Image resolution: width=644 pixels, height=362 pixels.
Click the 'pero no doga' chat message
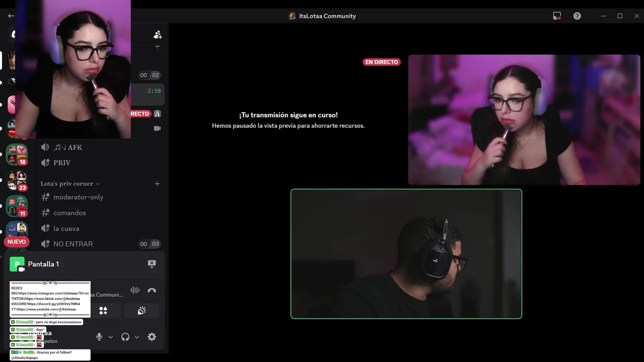(46, 322)
